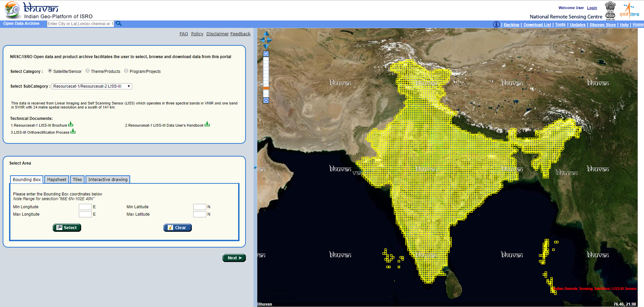Viewport: 644px width, 307px height.
Task: Click the Max Longitude input field
Action: click(x=85, y=214)
